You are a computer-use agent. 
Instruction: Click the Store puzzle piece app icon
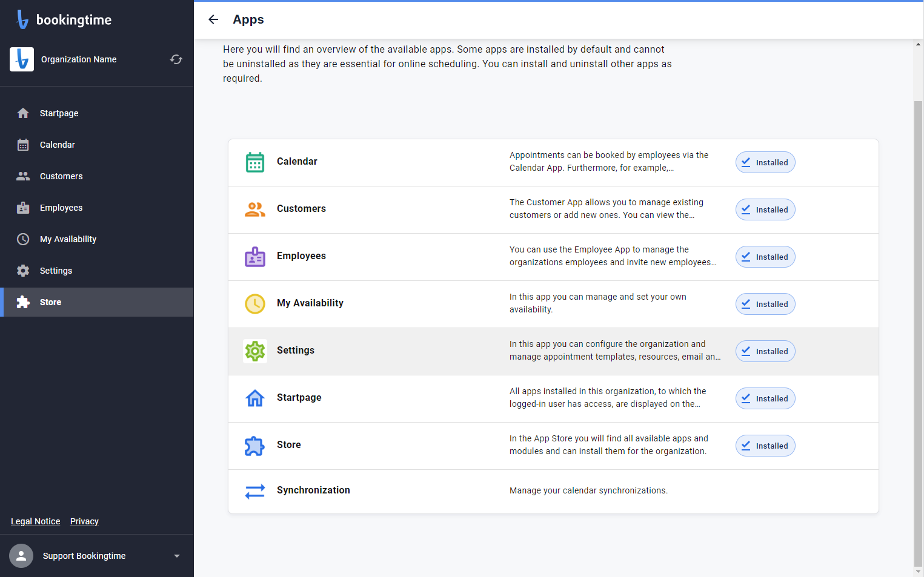click(255, 446)
